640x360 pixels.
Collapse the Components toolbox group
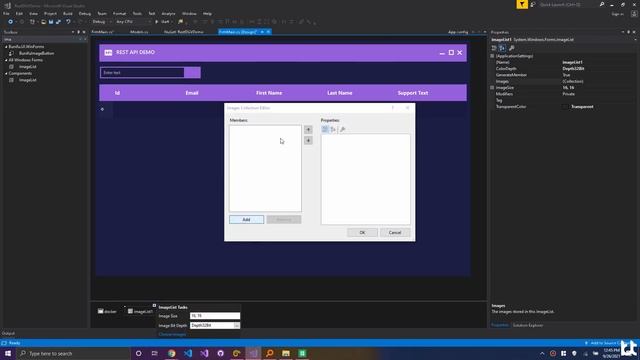click(x=6, y=73)
